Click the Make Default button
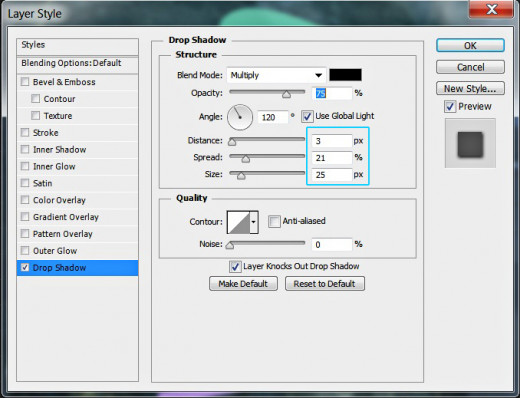This screenshot has height=398, width=520. 243,284
